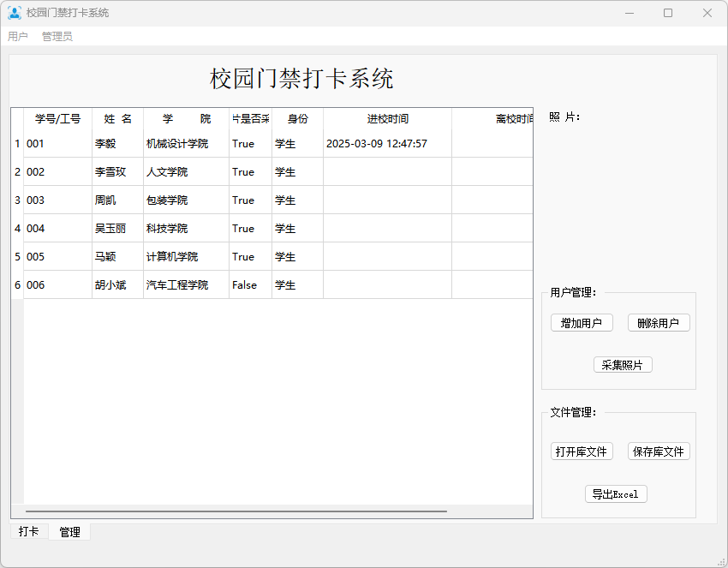Select row header number 1
The width and height of the screenshot is (728, 568).
click(17, 144)
